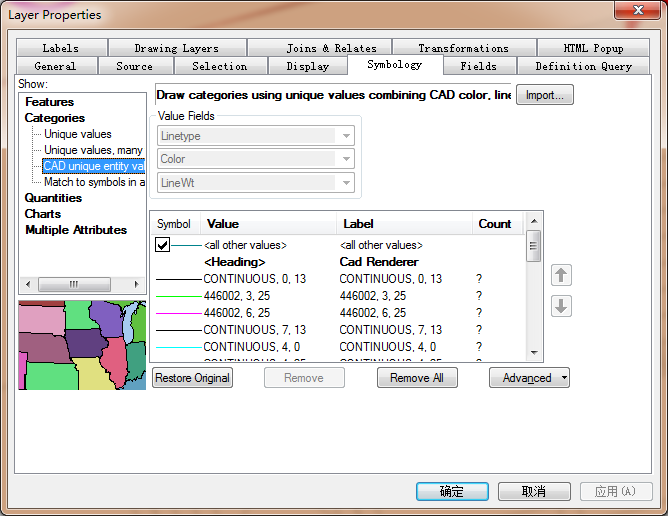Open the Color value field dropdown
668x516 pixels.
coord(346,159)
